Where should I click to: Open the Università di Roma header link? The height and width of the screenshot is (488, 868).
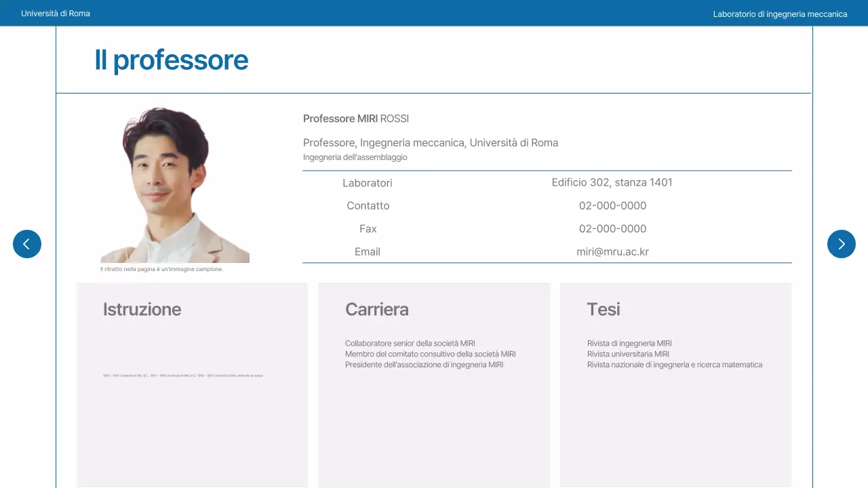[56, 14]
